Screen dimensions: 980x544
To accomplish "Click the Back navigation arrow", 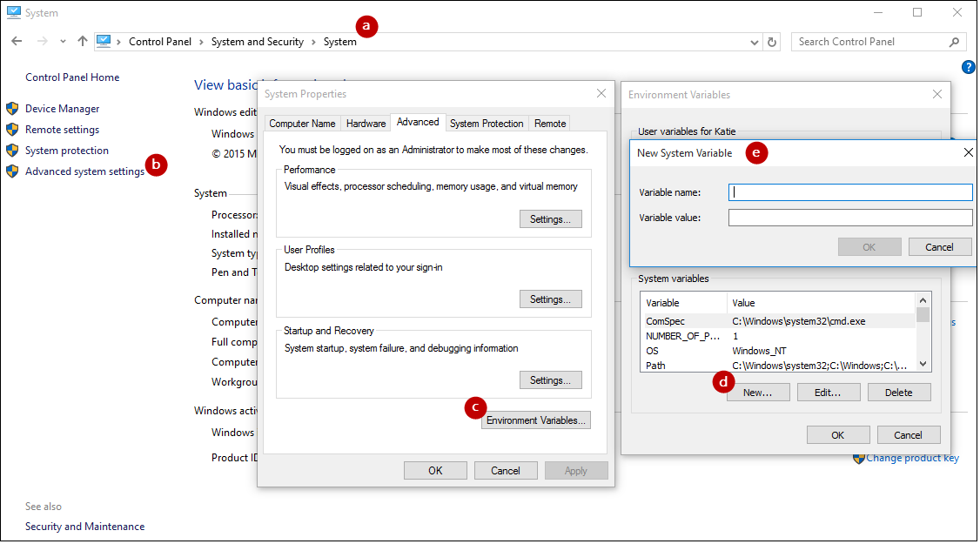I will 17,42.
